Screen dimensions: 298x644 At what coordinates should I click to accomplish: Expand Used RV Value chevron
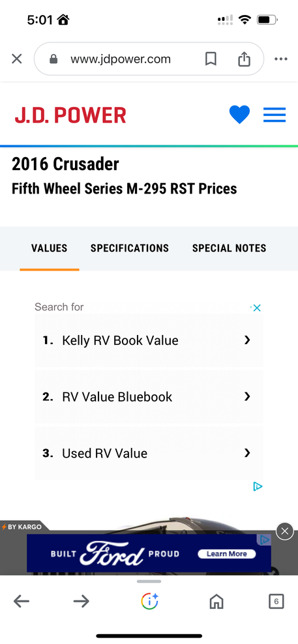pos(247,452)
